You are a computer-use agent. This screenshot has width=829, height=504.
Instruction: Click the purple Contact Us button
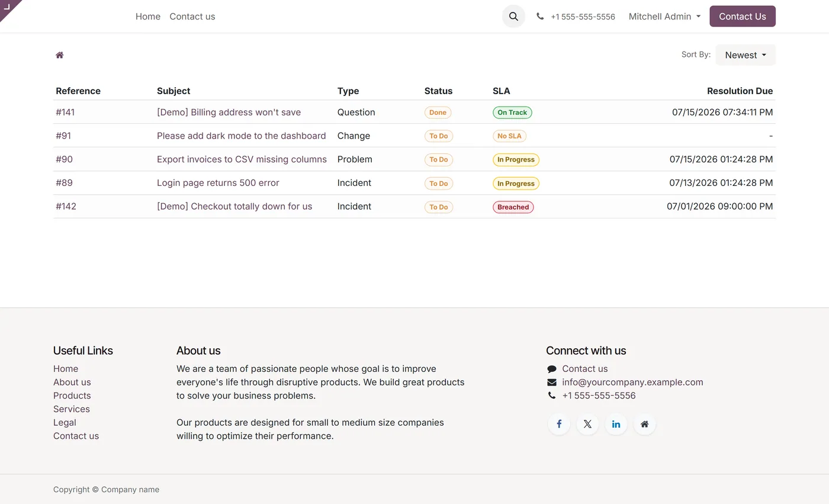(743, 17)
